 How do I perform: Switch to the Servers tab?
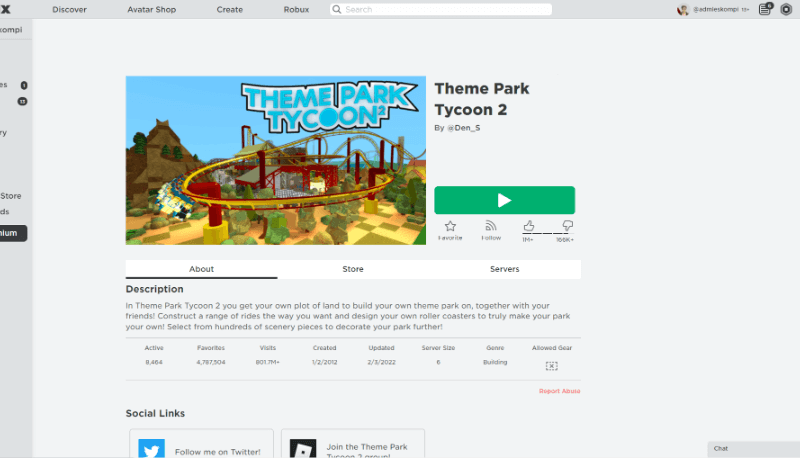(x=505, y=269)
